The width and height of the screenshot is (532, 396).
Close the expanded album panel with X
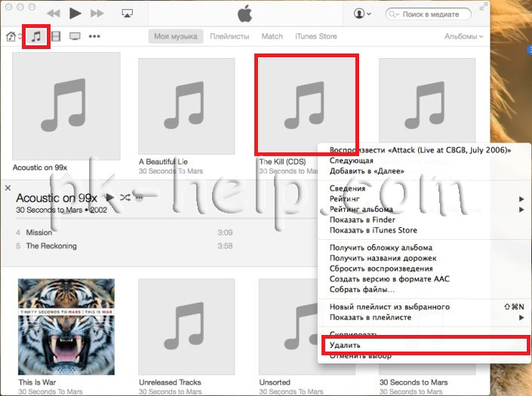[8, 188]
